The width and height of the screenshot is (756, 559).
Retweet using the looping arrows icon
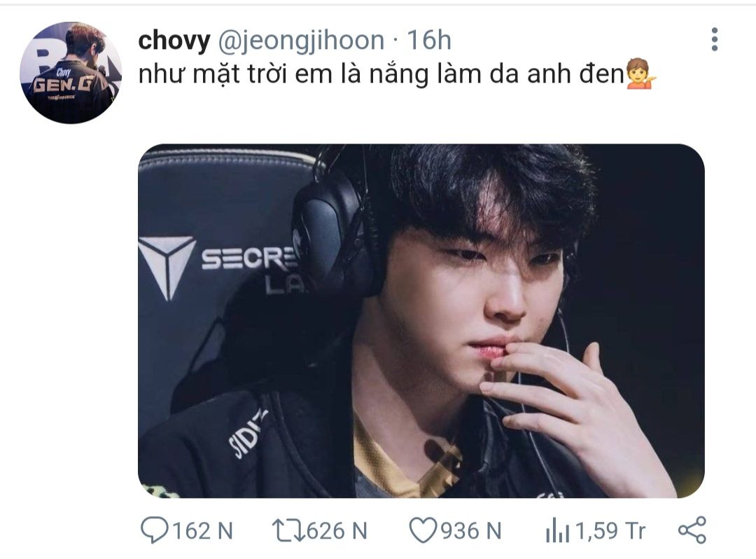[x=288, y=530]
